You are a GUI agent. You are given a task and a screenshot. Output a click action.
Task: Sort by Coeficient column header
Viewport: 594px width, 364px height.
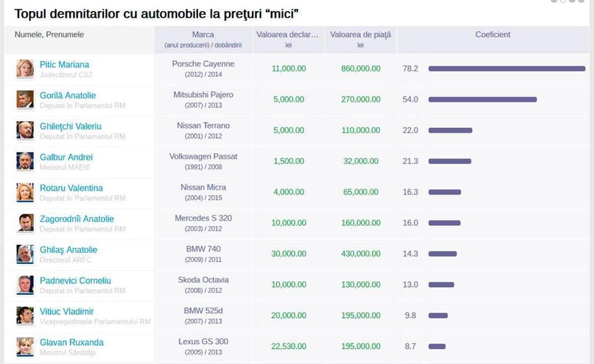tap(493, 35)
